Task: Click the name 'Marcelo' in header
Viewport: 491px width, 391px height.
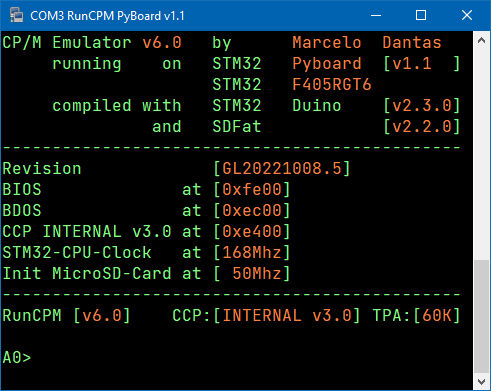Action: [x=327, y=42]
